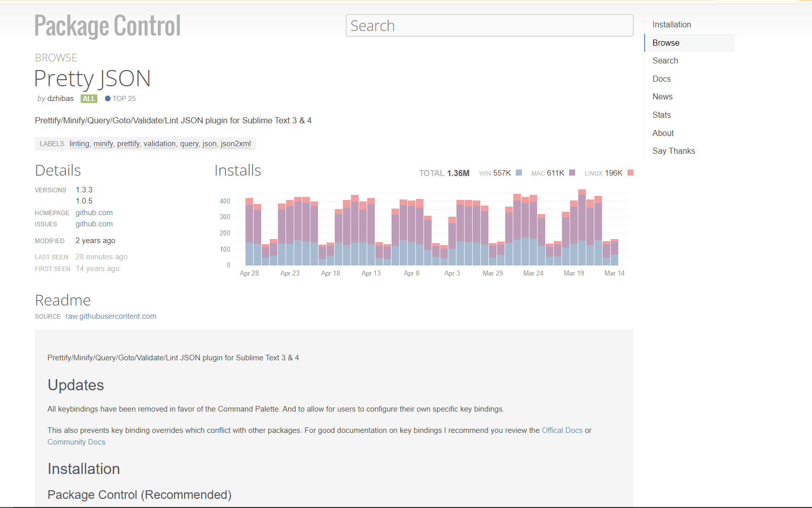Click the Package Control logo
This screenshot has height=508, width=812.
[108, 26]
